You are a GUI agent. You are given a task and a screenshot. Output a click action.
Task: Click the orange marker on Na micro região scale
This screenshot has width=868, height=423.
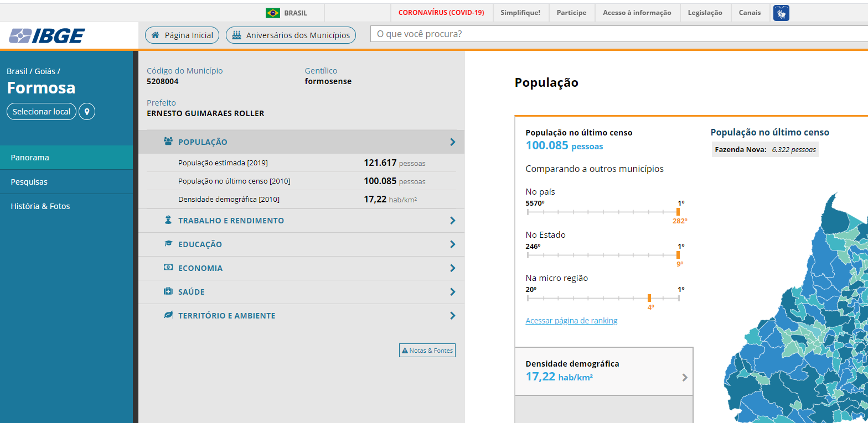click(x=649, y=298)
